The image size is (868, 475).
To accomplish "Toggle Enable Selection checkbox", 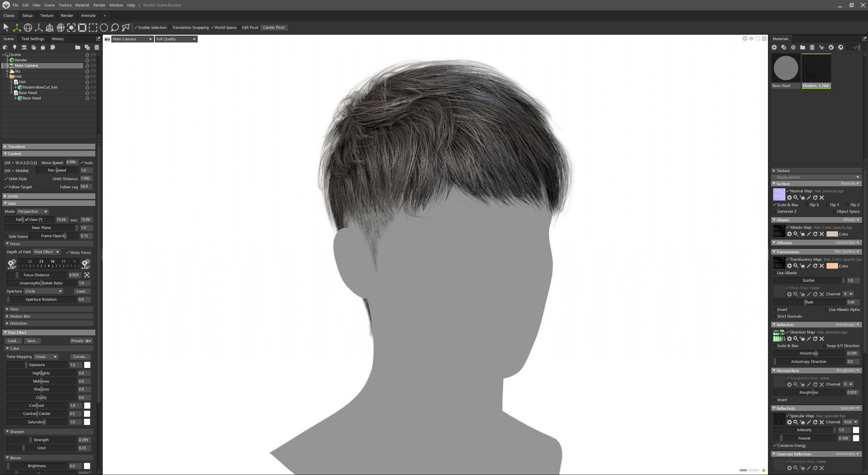I will [137, 28].
